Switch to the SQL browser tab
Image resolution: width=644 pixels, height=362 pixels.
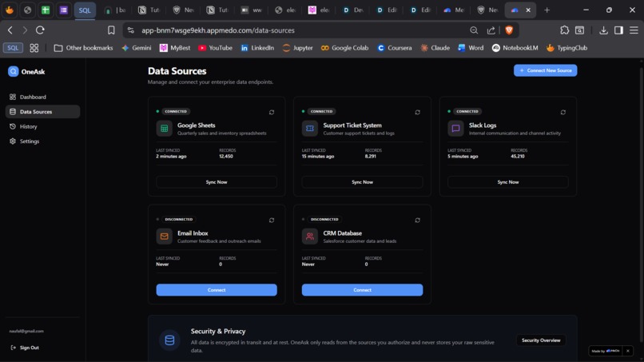[85, 10]
